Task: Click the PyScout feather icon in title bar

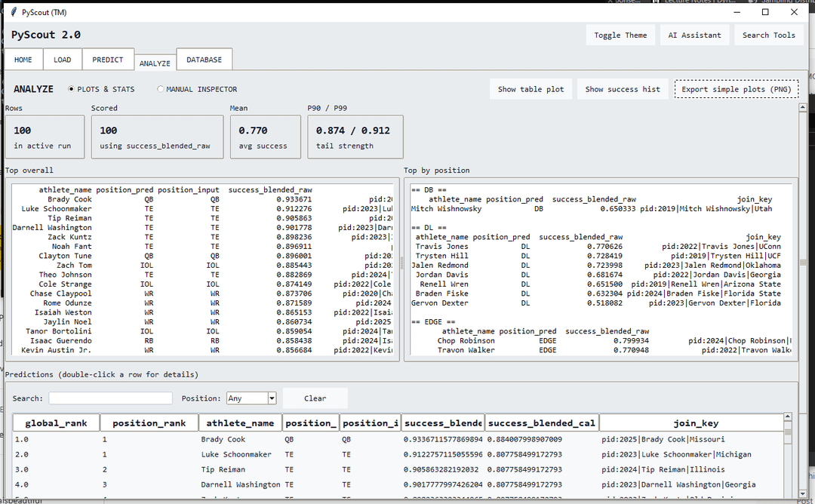Action: pyautogui.click(x=14, y=12)
